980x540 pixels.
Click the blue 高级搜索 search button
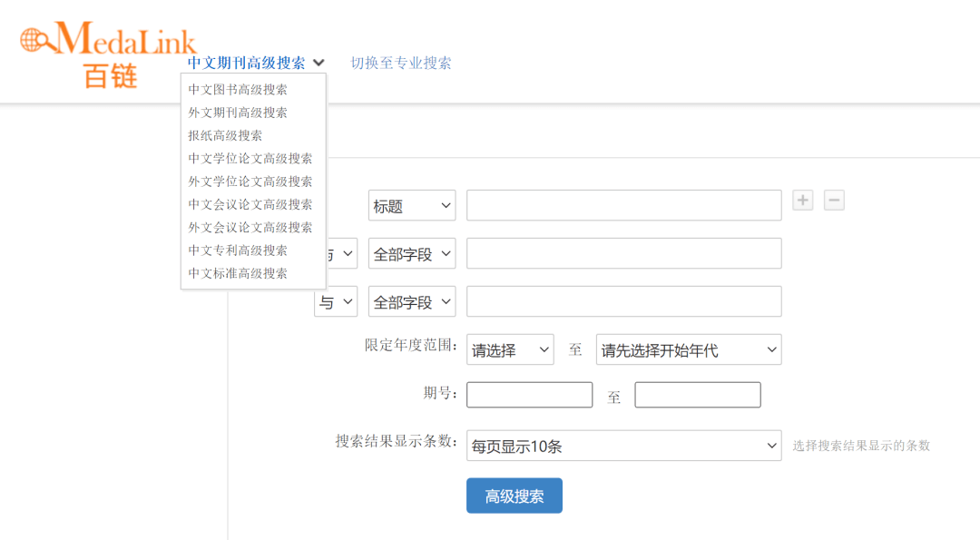click(x=514, y=496)
